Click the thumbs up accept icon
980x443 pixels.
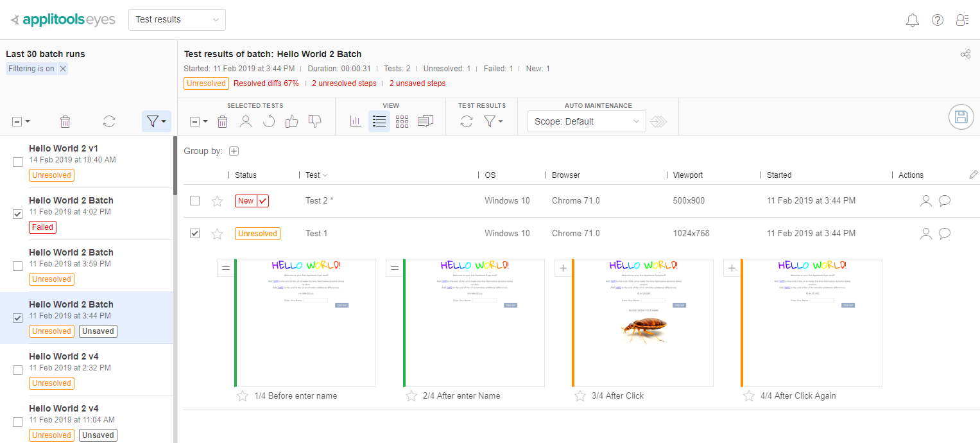point(292,121)
